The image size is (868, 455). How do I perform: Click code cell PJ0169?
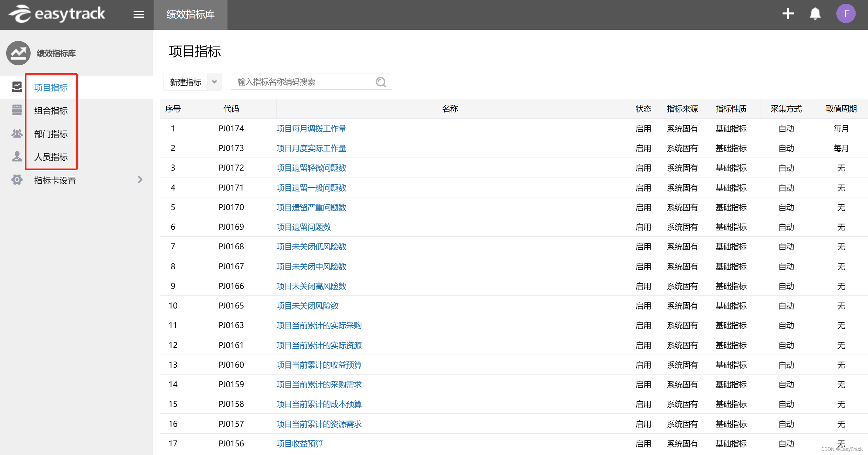pyautogui.click(x=231, y=227)
